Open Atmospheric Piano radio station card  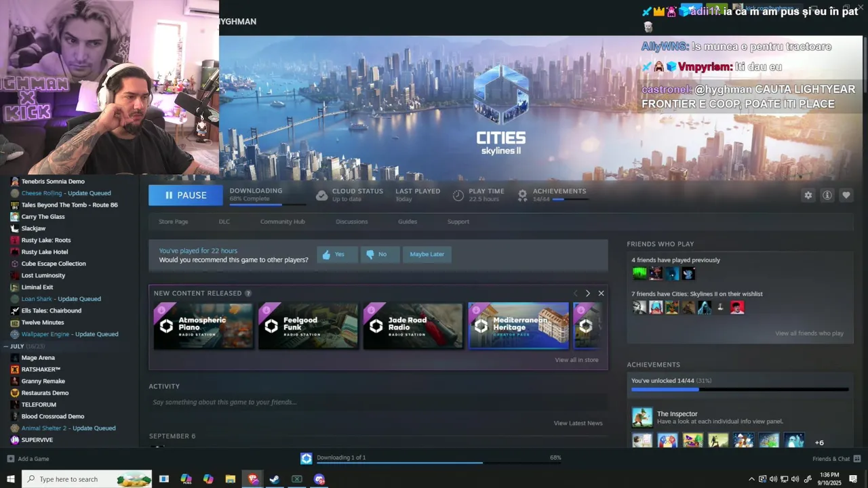click(x=203, y=326)
